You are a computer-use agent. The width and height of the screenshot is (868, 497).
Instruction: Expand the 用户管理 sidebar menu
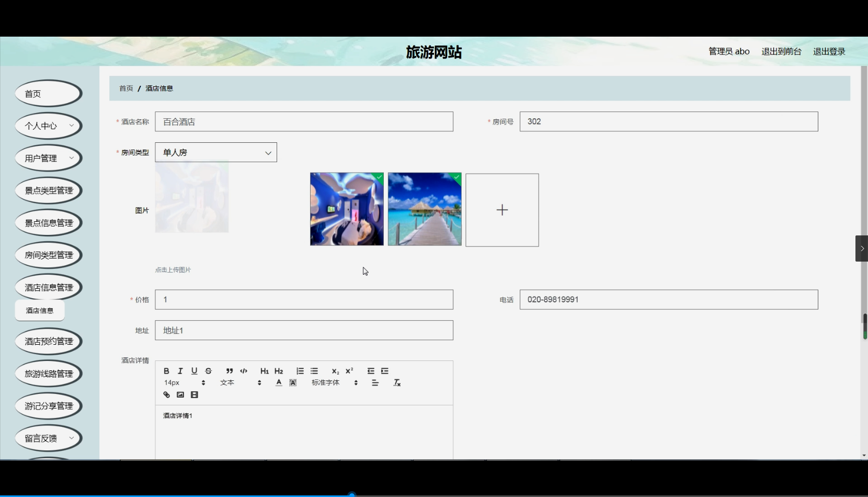point(48,159)
